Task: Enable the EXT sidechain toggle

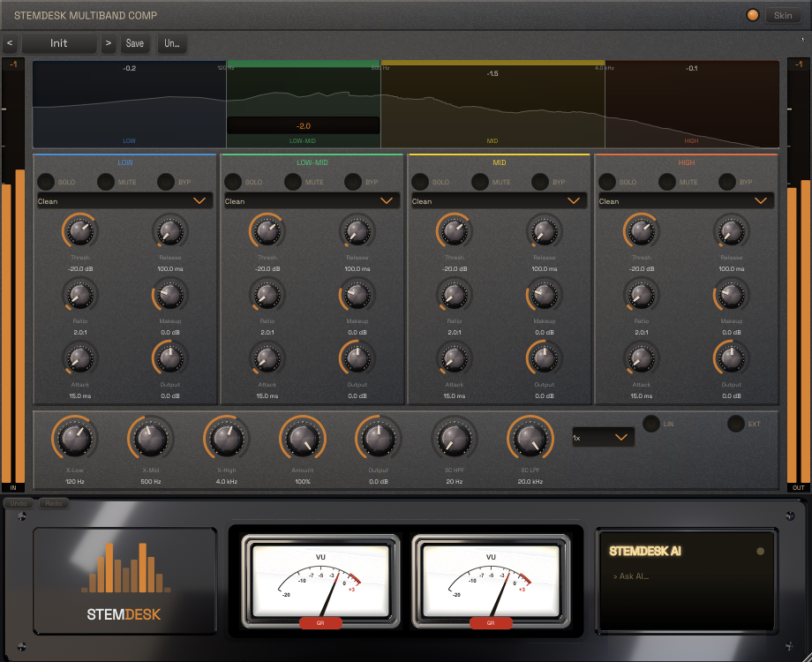Action: click(x=735, y=423)
